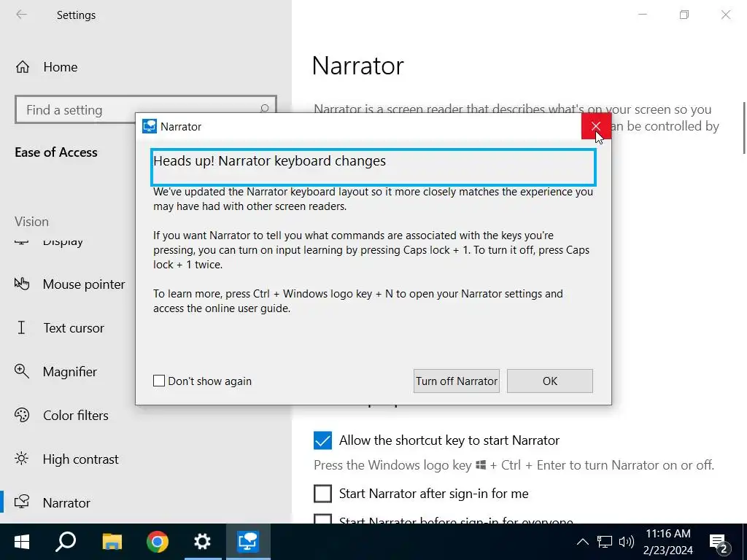Uncheck Allow the shortcut key to start Narrator
Viewport: 747px width, 560px height.
coord(322,440)
